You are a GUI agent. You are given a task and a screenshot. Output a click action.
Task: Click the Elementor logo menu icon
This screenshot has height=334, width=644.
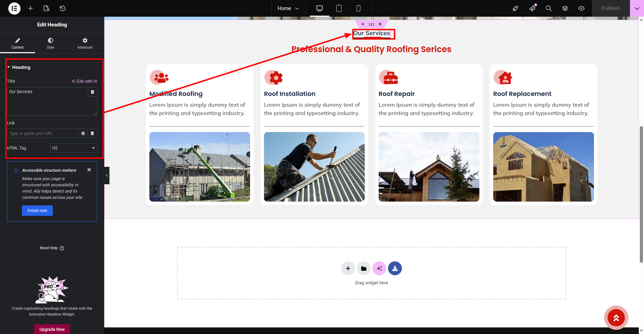click(14, 8)
